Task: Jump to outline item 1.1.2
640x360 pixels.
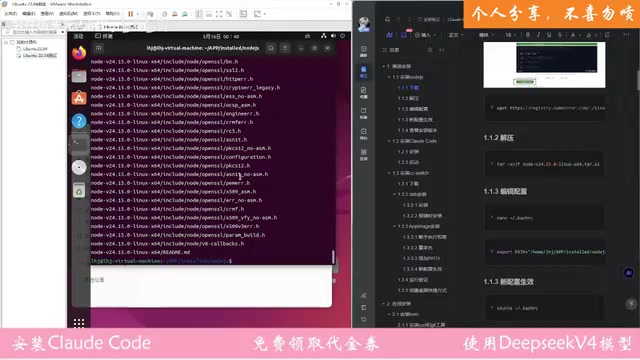Action: coord(408,99)
